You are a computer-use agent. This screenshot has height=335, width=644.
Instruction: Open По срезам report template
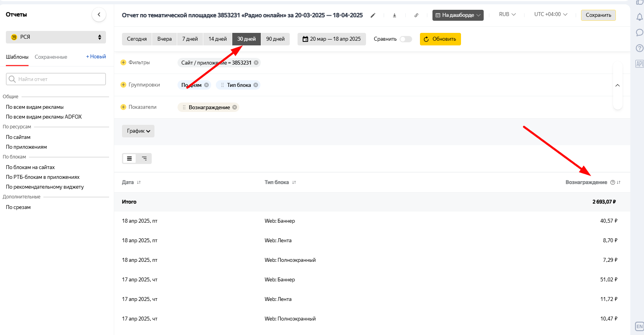tap(18, 207)
